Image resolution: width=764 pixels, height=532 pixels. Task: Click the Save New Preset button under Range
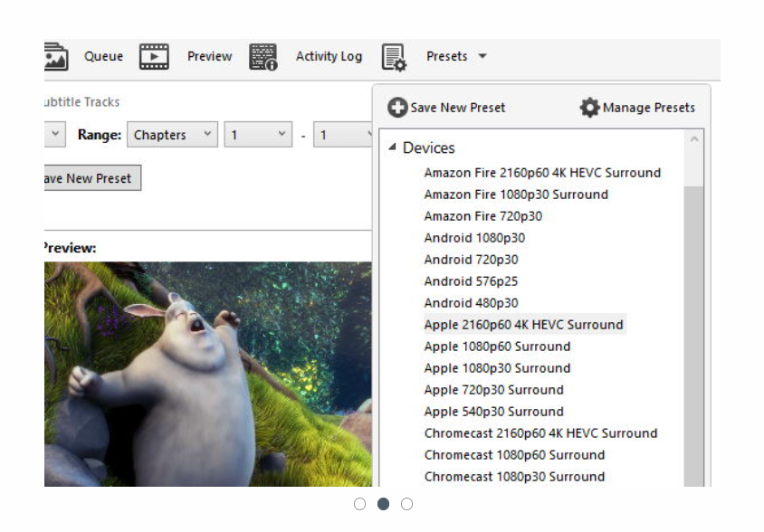[x=92, y=178]
